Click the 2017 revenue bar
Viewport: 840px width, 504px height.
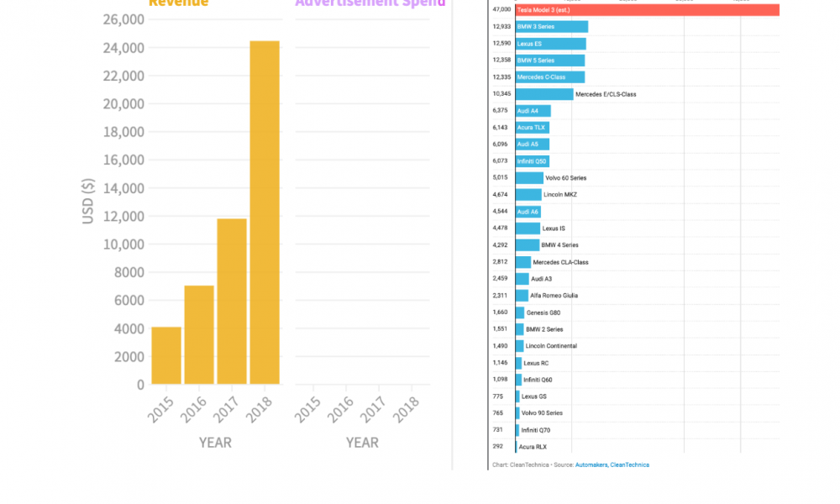(232, 302)
